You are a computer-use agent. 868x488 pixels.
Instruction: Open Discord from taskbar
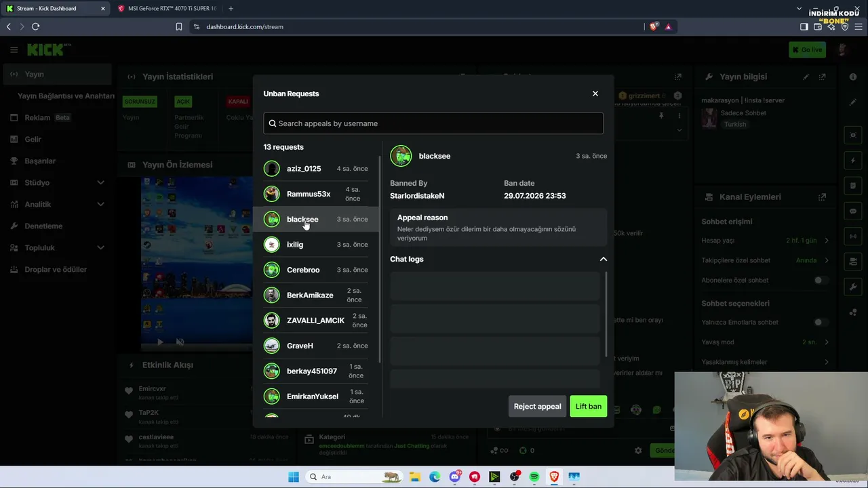point(454,477)
